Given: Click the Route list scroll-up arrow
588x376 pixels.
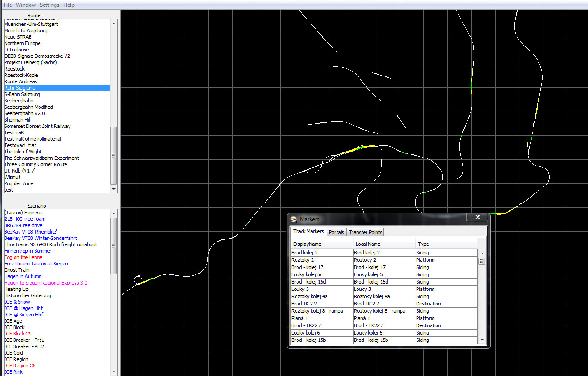Looking at the screenshot, I should (x=114, y=22).
